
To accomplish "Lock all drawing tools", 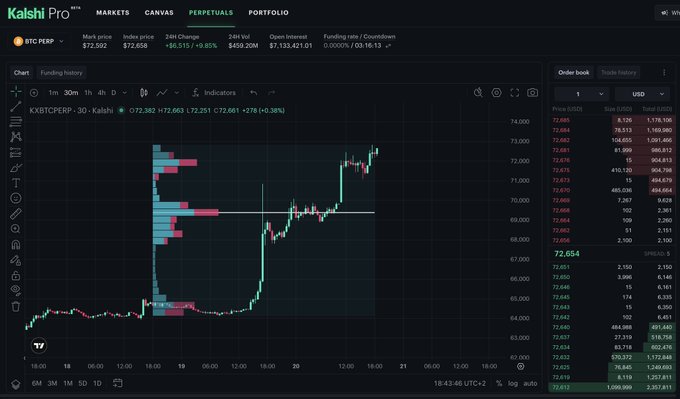I will tap(16, 275).
